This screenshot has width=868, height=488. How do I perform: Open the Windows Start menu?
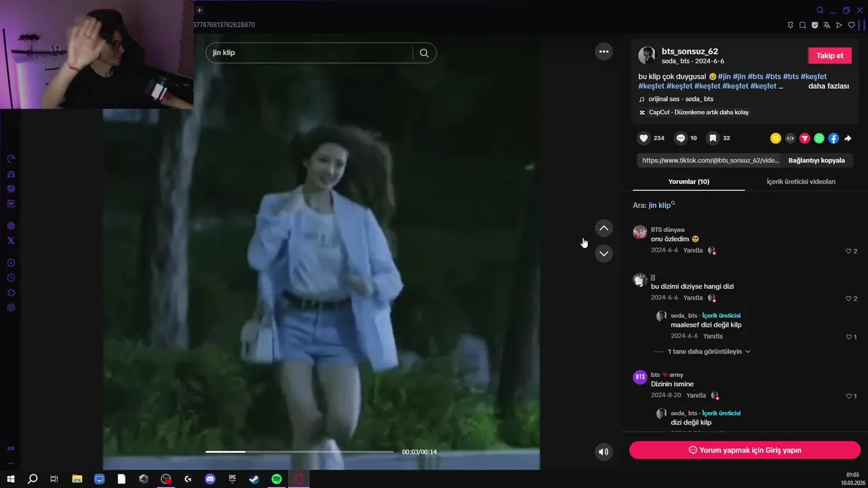pos(11,479)
